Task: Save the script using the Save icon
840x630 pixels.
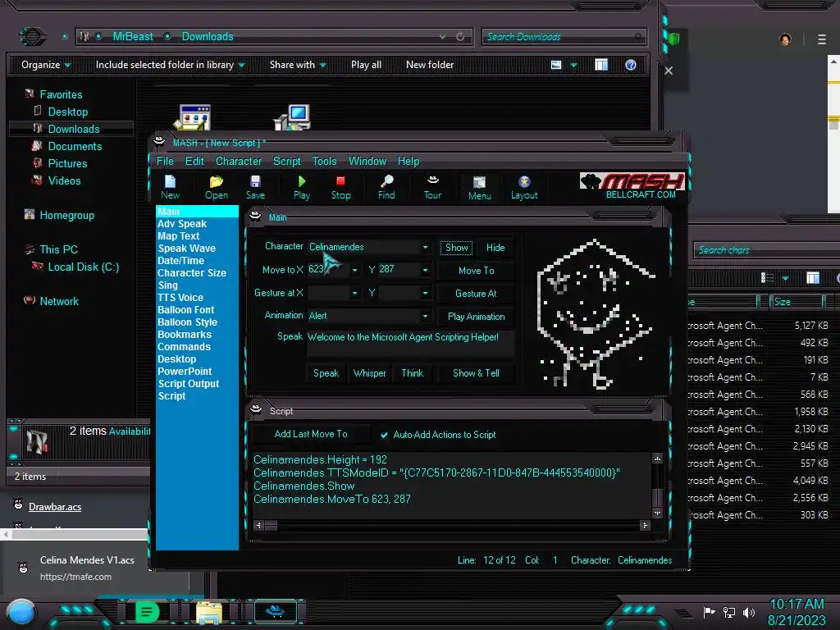Action: coord(255,188)
